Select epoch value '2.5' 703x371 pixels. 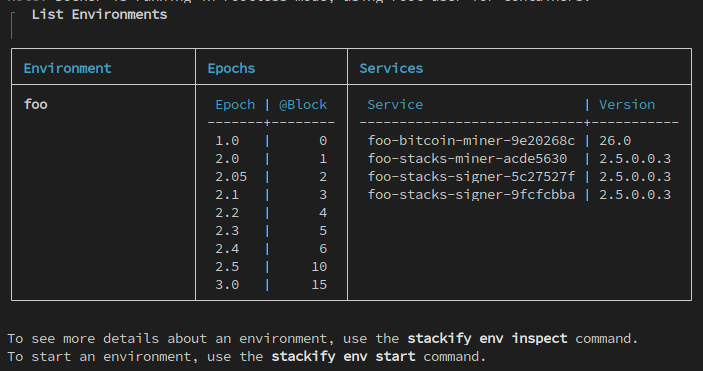(227, 266)
